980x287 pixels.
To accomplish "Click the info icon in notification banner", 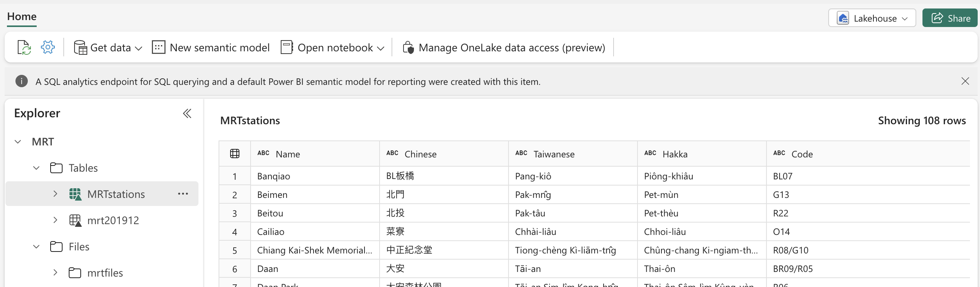I will click(x=22, y=81).
